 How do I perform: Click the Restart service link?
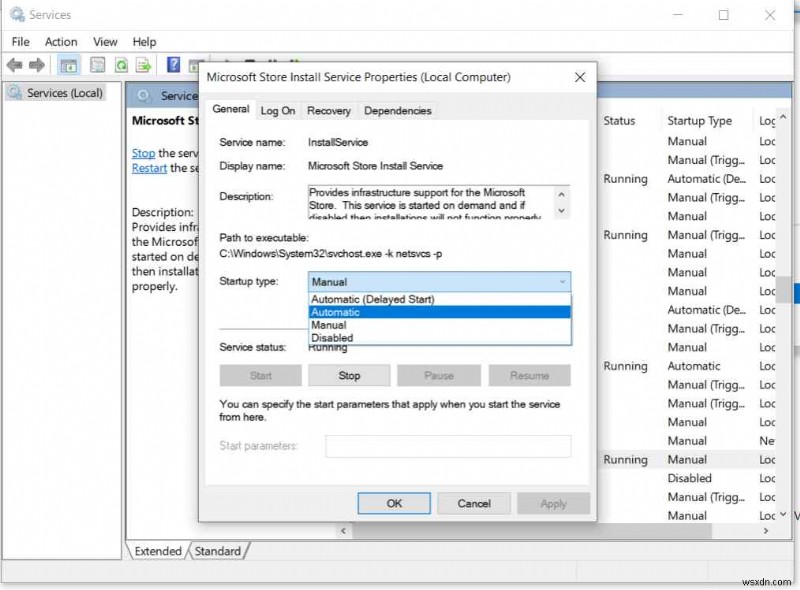point(148,168)
